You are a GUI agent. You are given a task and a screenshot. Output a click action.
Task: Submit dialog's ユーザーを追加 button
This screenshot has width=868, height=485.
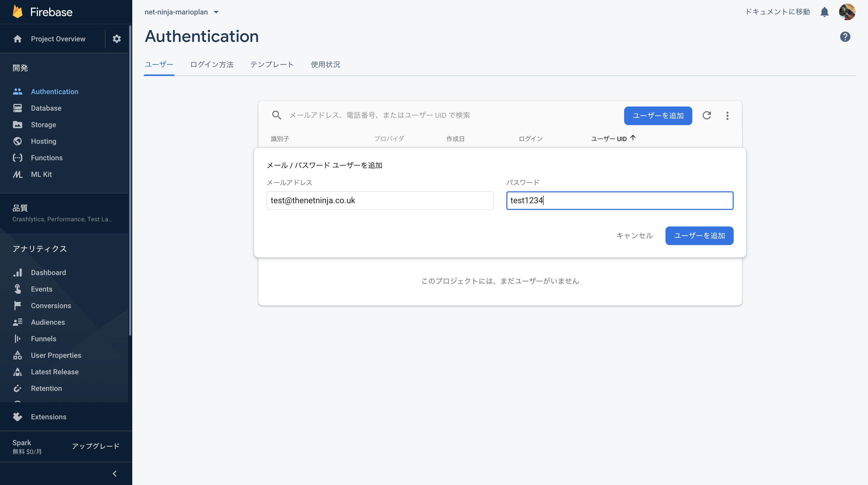(x=699, y=236)
